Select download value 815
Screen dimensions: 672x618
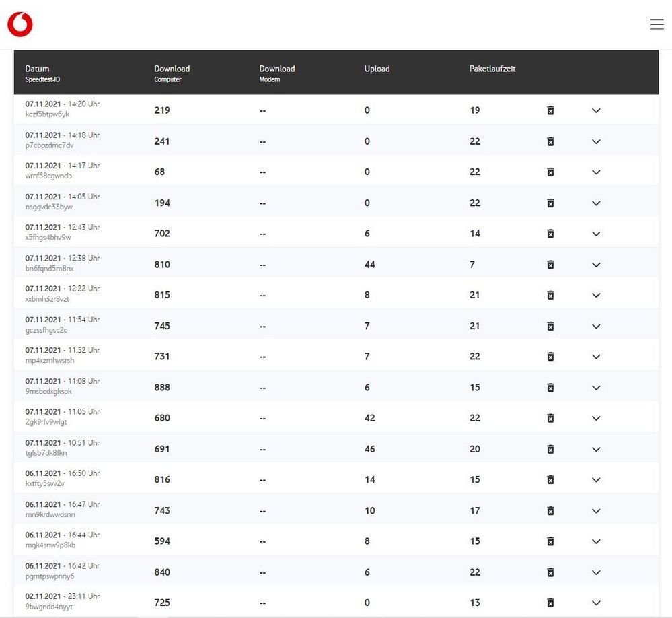click(162, 295)
